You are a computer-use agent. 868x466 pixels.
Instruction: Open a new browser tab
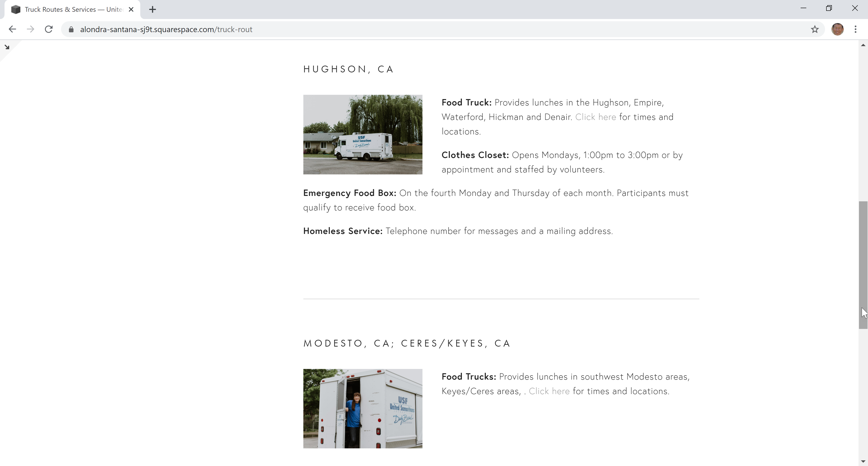[x=153, y=10]
